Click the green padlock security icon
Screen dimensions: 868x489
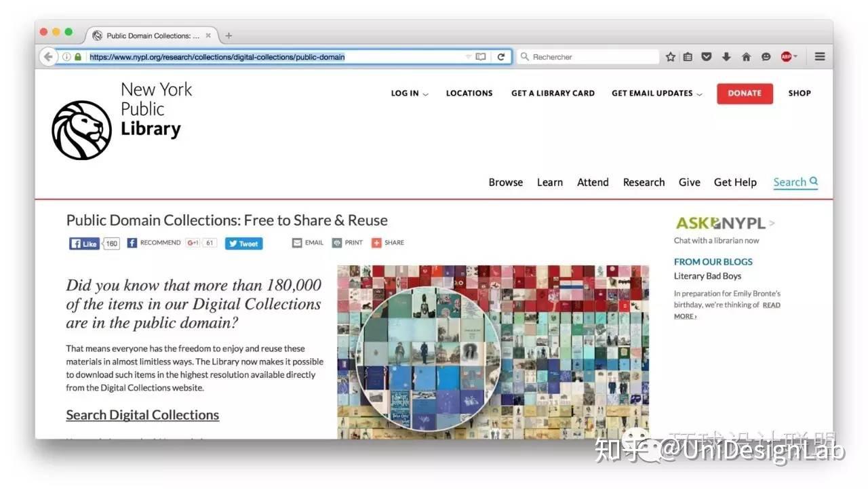(78, 57)
